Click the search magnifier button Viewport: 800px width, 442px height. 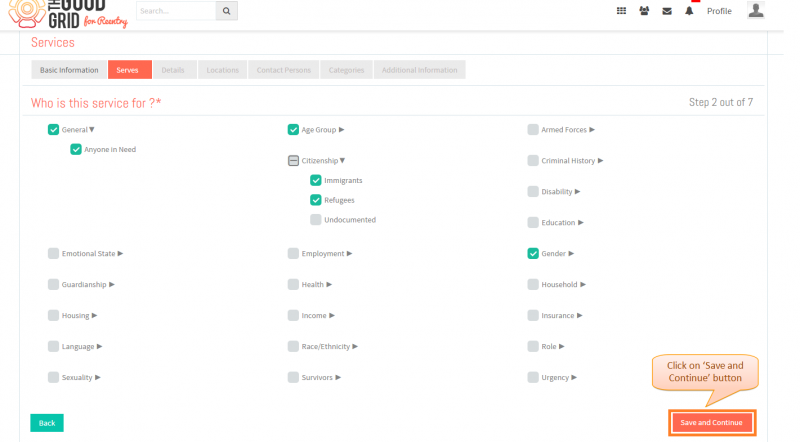(x=227, y=11)
